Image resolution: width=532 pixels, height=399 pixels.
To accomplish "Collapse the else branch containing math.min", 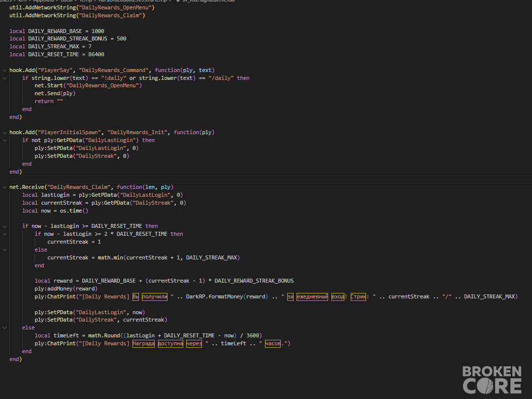I will click(x=4, y=250).
